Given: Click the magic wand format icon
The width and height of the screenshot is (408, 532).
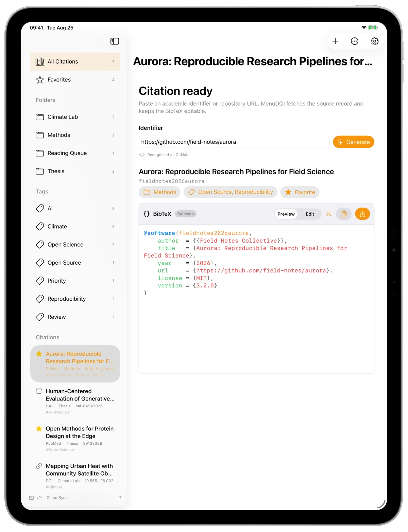Looking at the screenshot, I should [329, 214].
